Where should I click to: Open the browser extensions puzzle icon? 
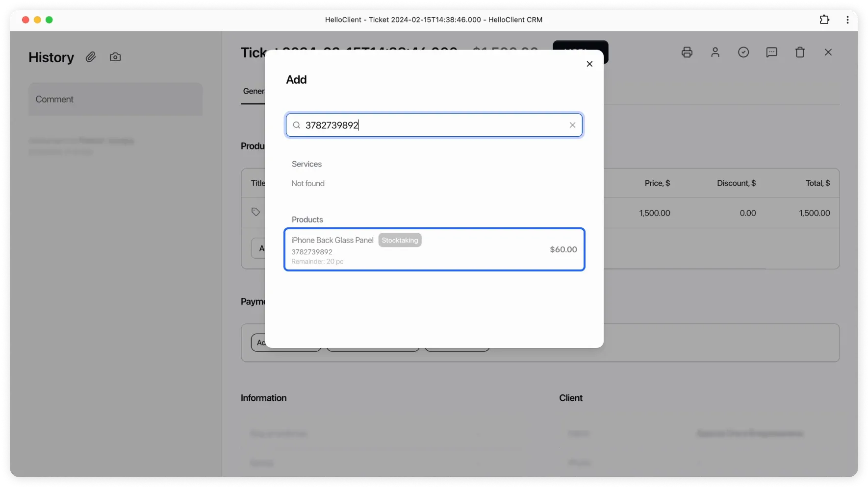(x=824, y=20)
